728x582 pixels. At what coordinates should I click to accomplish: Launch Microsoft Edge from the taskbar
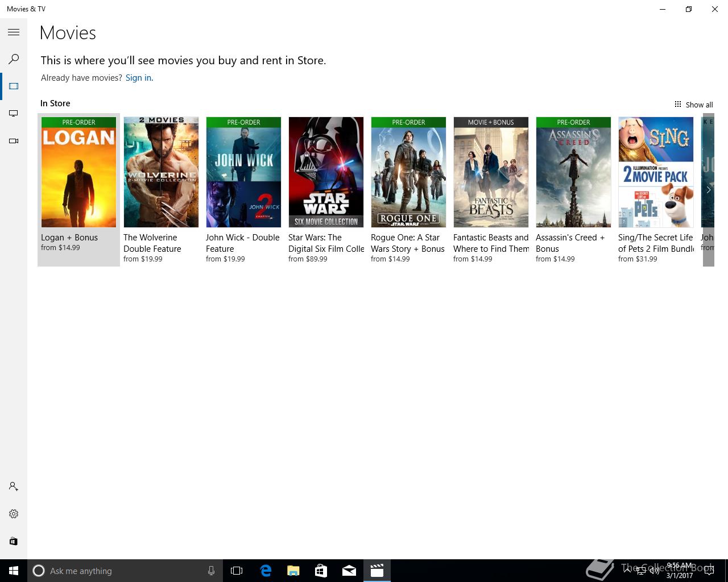pos(266,571)
